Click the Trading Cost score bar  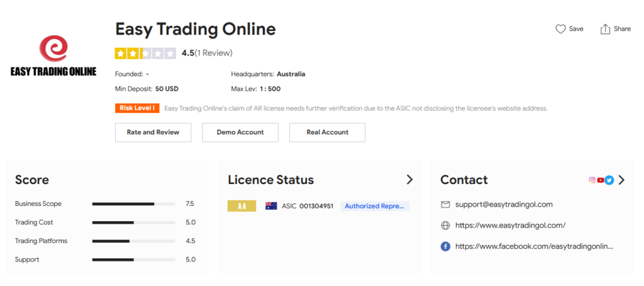tap(133, 222)
